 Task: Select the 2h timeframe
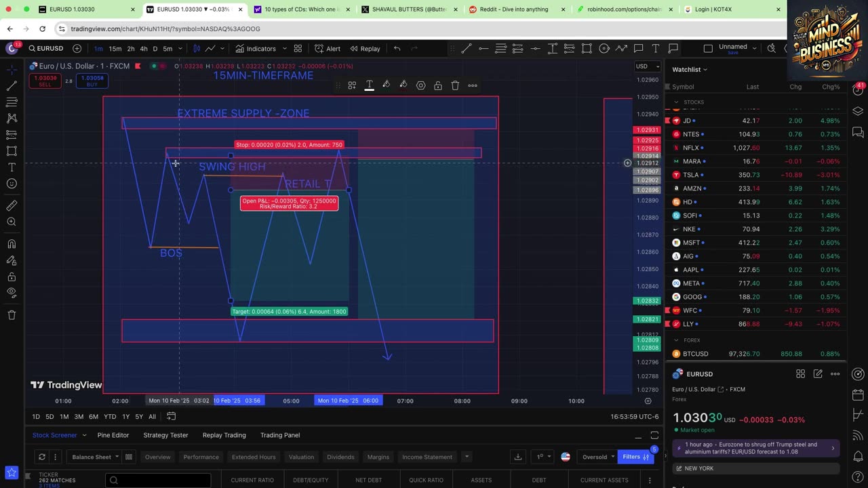(131, 49)
